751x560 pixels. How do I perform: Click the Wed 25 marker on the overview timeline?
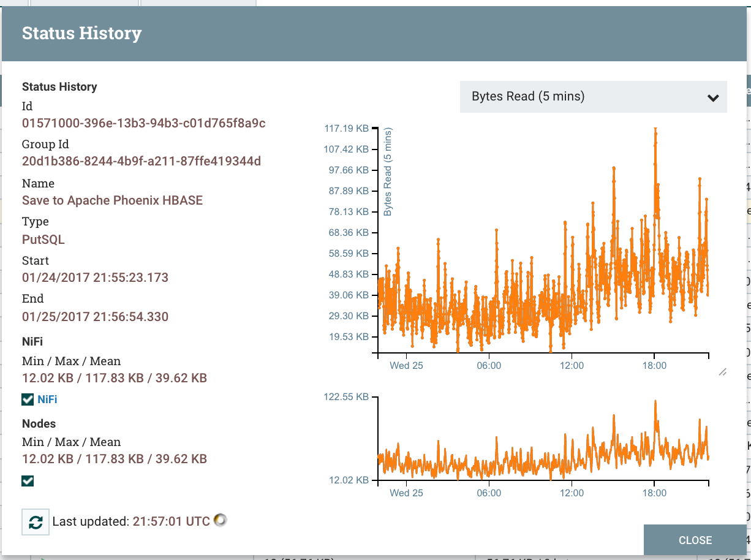(406, 493)
